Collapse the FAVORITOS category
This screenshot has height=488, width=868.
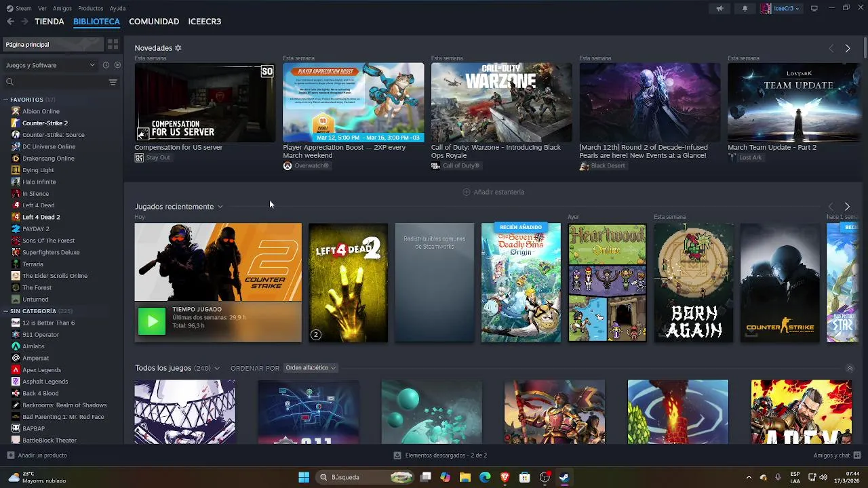point(6,100)
